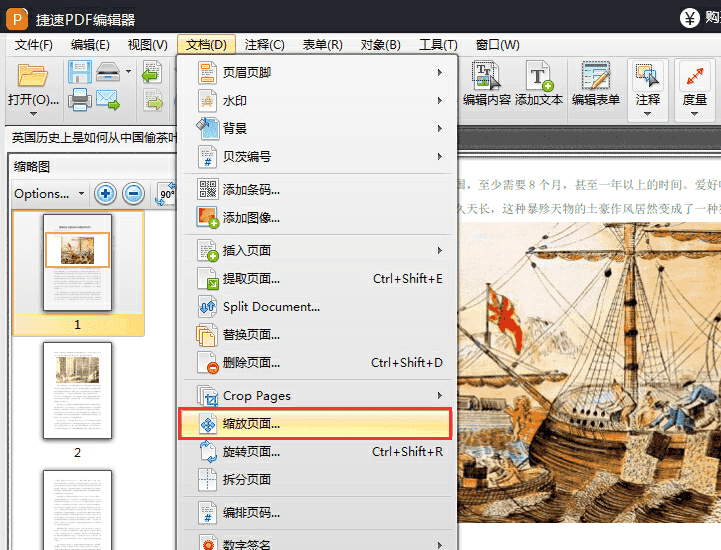Choose 编排页码... menu item

(x=316, y=513)
